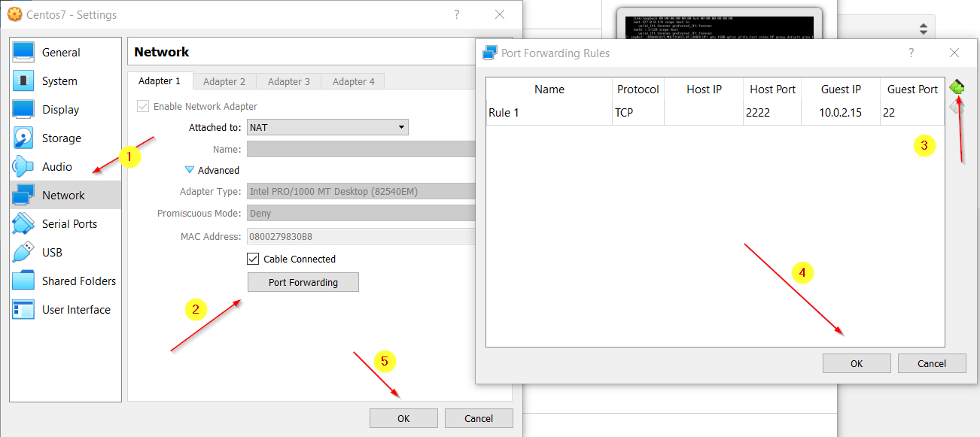
Task: Add a new port forwarding rule
Action: pyautogui.click(x=957, y=87)
